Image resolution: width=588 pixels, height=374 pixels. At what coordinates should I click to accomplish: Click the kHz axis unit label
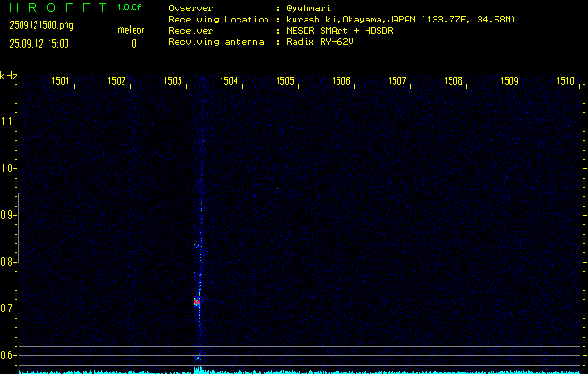(x=8, y=76)
